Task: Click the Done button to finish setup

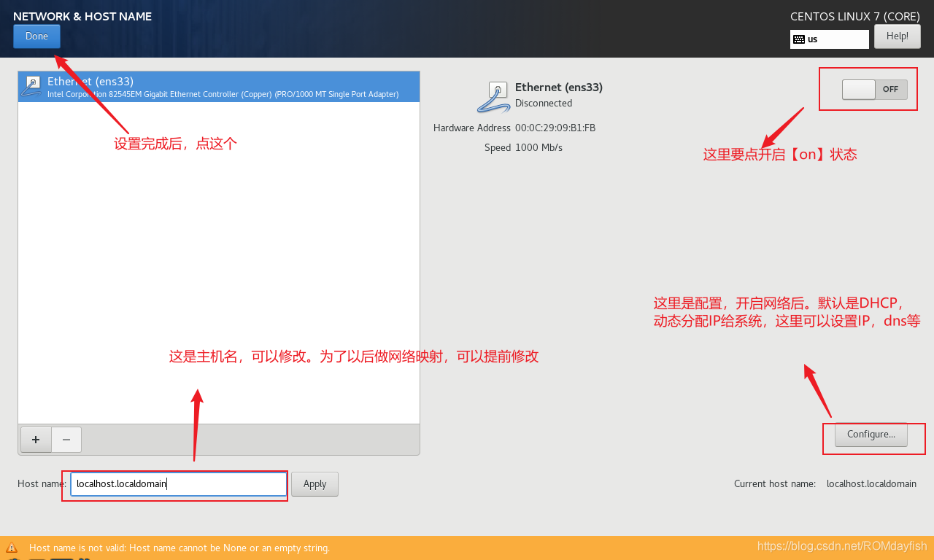Action: [x=36, y=36]
